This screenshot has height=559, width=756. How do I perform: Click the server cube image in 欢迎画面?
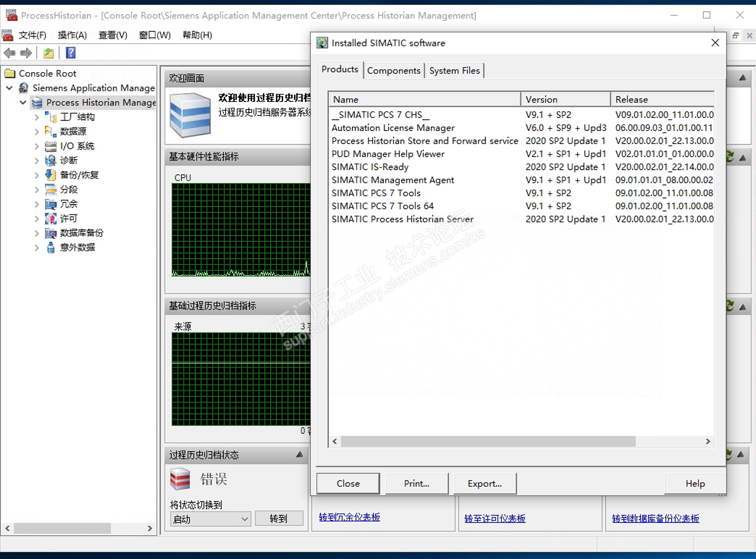(x=190, y=115)
